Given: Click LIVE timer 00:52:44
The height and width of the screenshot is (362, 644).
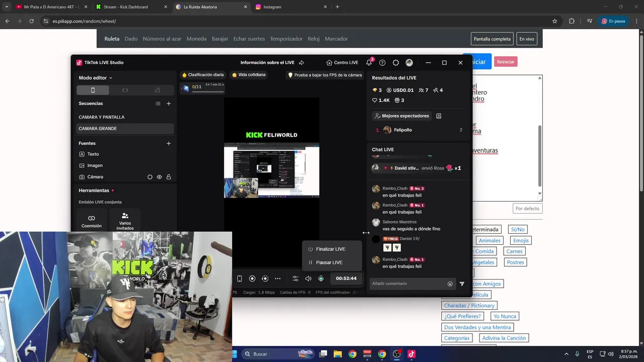Looking at the screenshot, I should point(346,279).
